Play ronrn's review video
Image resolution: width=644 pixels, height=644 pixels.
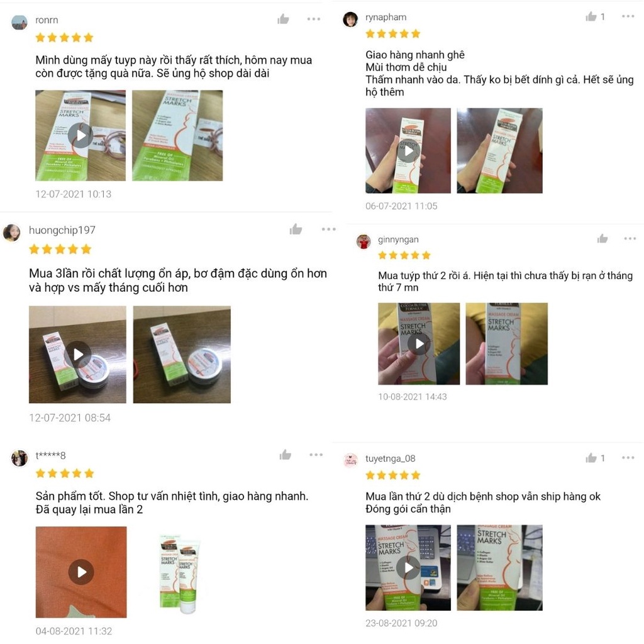pos(80,136)
